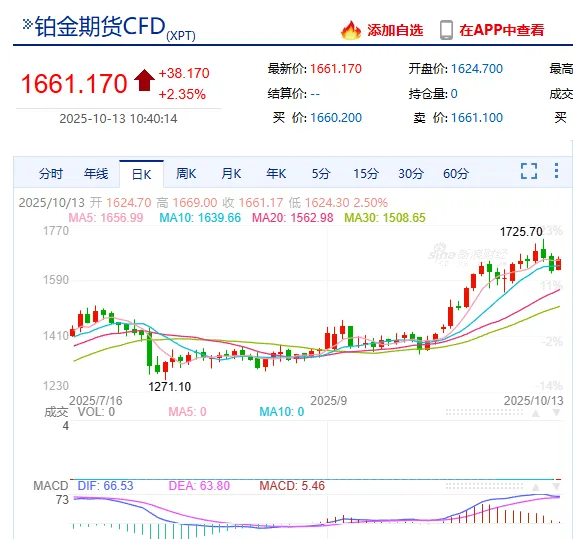Click the down triangle in 成交 volume panel
Viewport: 573px width, 539px height.
(556, 413)
